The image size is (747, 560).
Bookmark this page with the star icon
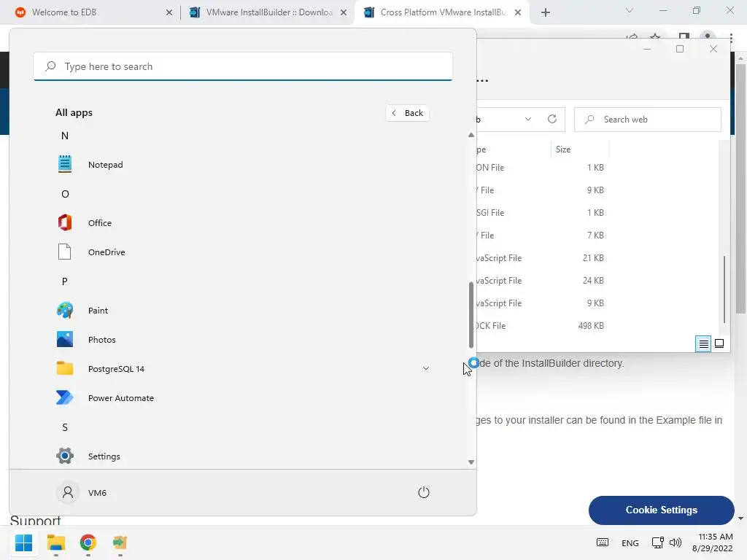[655, 36]
